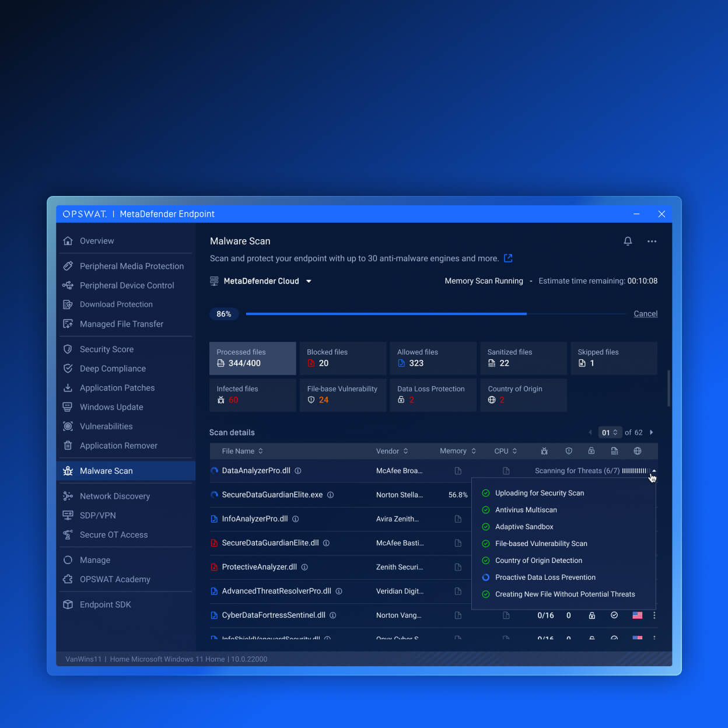Image resolution: width=728 pixels, height=728 pixels.
Task: Cancel the running memory scan
Action: 645,314
